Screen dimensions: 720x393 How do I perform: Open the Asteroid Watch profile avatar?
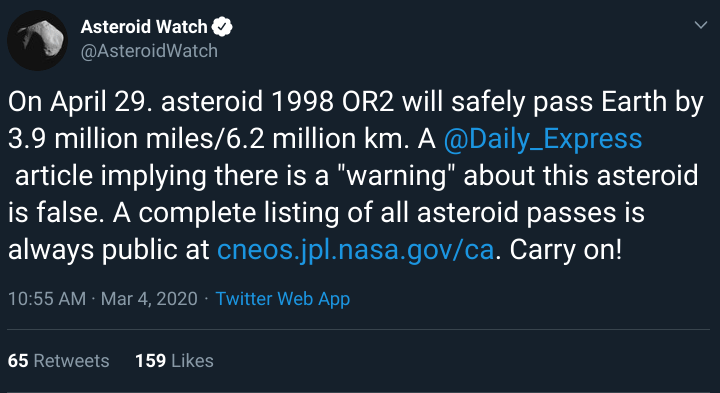37,40
